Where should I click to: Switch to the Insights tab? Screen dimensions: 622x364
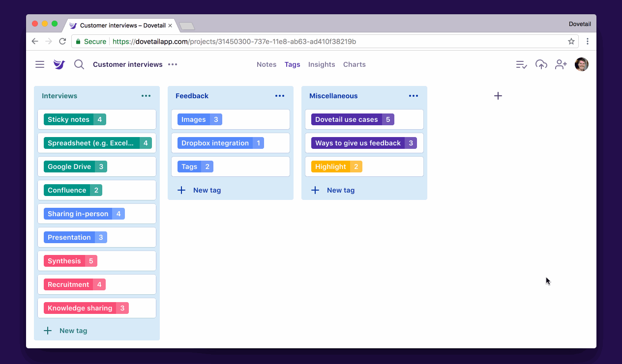coord(322,64)
